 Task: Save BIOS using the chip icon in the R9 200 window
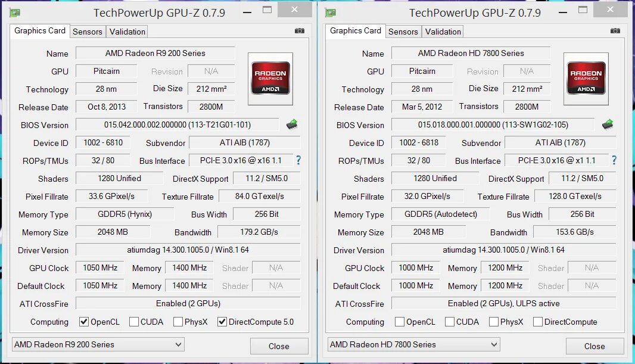click(292, 125)
